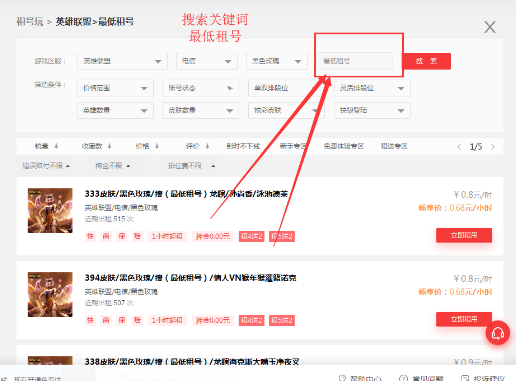Go to next page arrow beside 1/5
The width and height of the screenshot is (516, 381).
493,147
